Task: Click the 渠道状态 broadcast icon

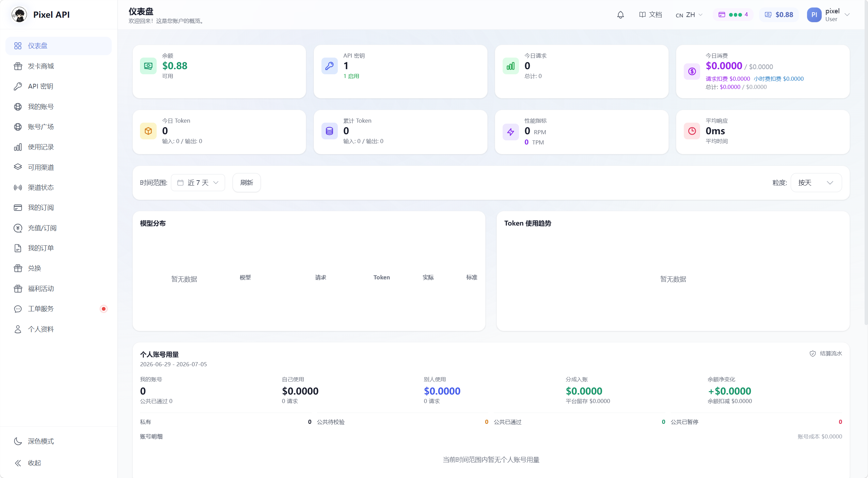Action: (x=18, y=187)
